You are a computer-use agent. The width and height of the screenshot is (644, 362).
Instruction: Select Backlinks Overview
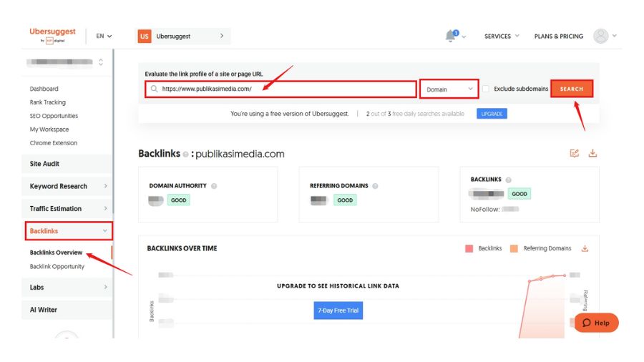pyautogui.click(x=56, y=253)
